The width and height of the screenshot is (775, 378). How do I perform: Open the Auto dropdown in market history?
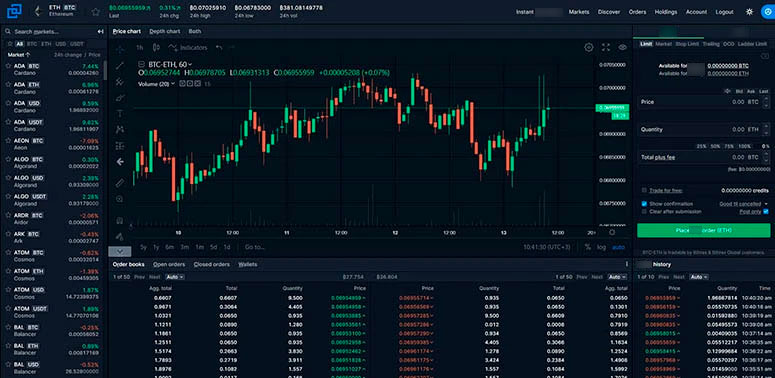pyautogui.click(x=698, y=277)
